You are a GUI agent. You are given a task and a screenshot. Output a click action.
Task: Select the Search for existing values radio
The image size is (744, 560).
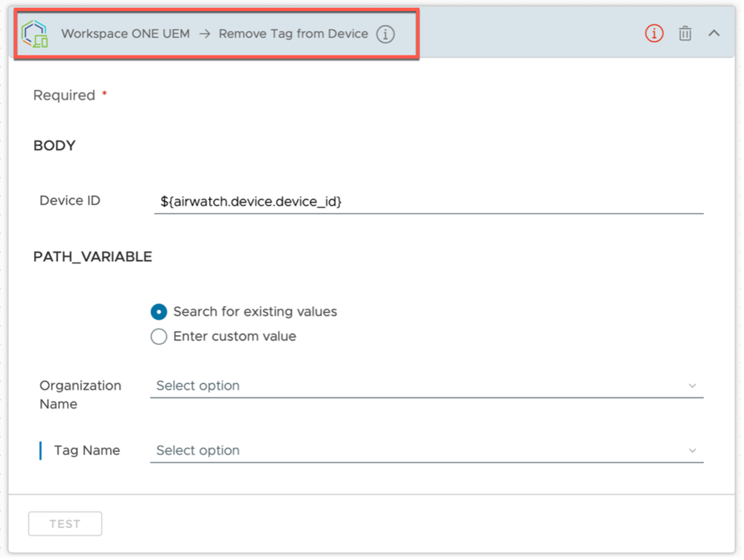[x=158, y=311]
